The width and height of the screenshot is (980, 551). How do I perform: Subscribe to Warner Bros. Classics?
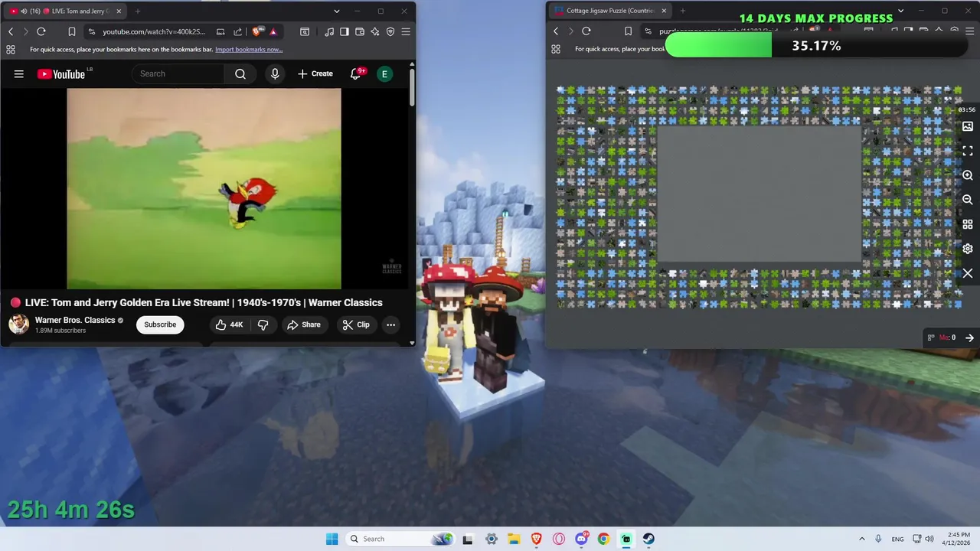point(160,324)
